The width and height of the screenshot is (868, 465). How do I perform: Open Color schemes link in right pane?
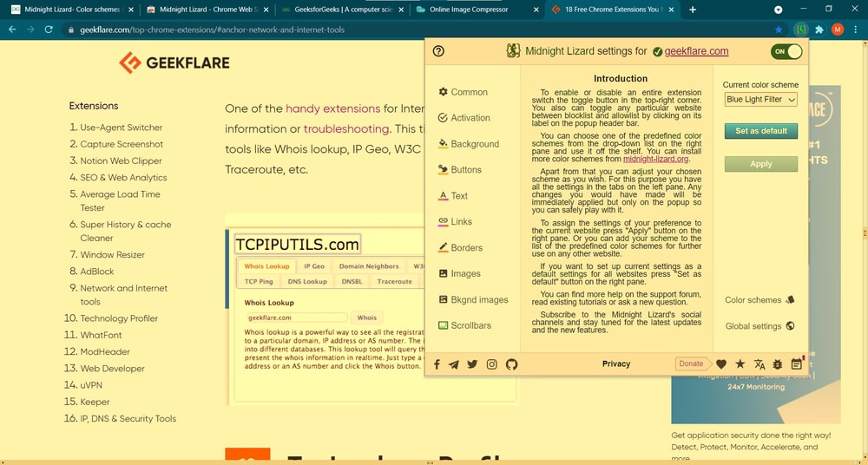tap(759, 300)
